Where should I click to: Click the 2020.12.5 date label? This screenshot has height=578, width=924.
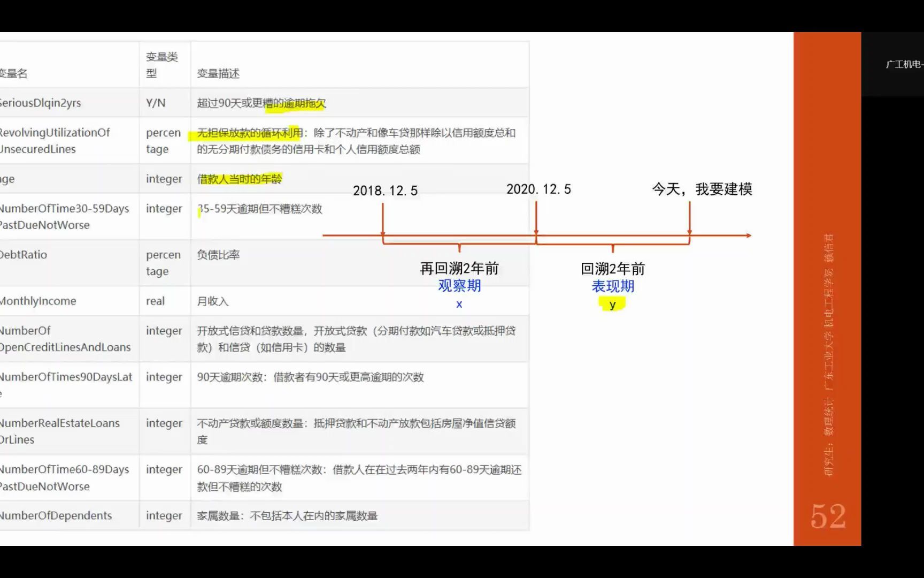[539, 188]
